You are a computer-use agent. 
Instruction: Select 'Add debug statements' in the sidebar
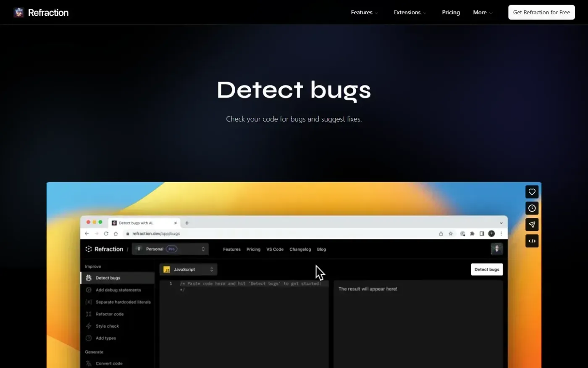[x=118, y=290]
